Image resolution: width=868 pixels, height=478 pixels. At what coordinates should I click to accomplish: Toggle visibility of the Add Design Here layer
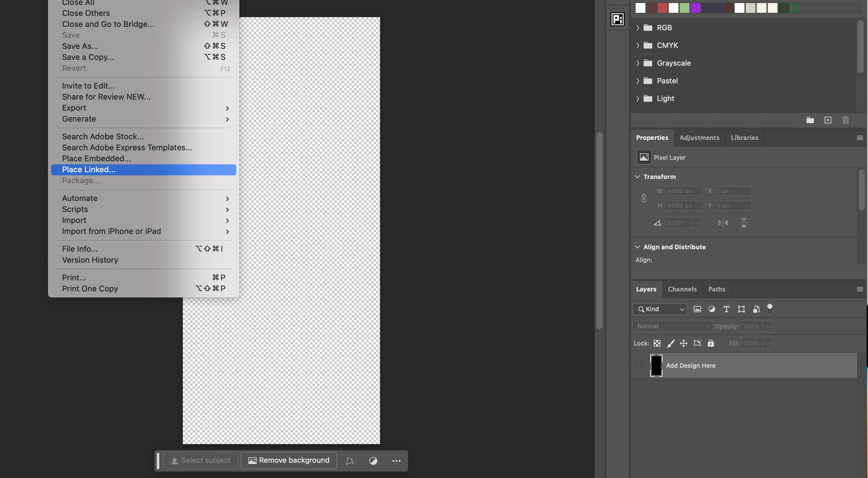pyautogui.click(x=640, y=366)
